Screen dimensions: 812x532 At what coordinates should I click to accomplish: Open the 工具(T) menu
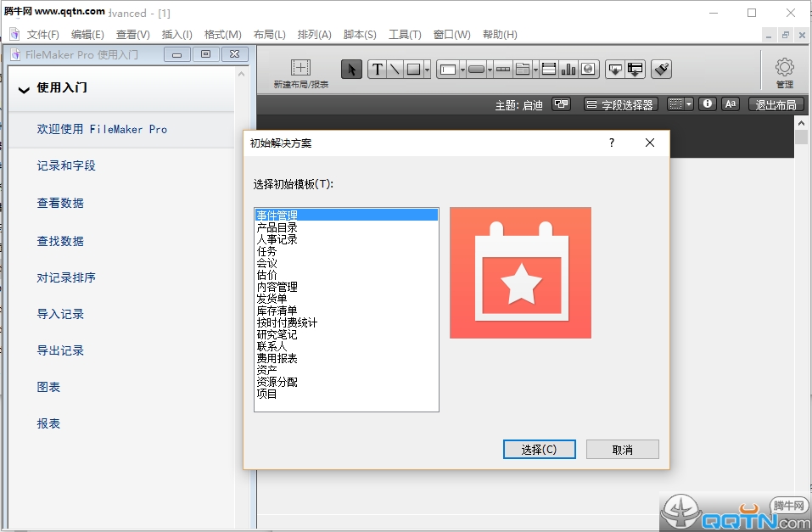tap(405, 34)
